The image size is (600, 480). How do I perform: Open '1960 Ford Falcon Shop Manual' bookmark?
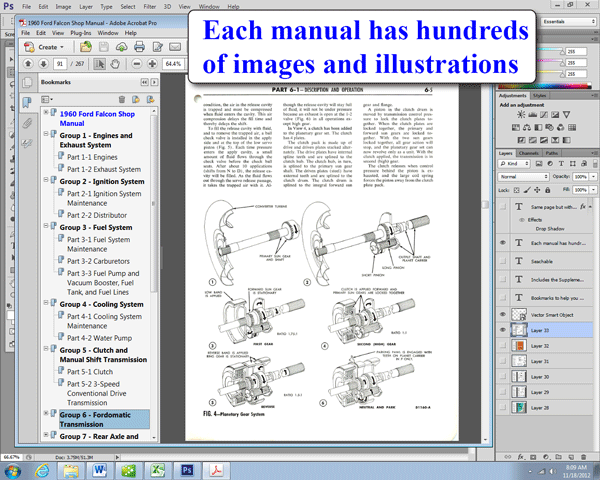[x=97, y=118]
